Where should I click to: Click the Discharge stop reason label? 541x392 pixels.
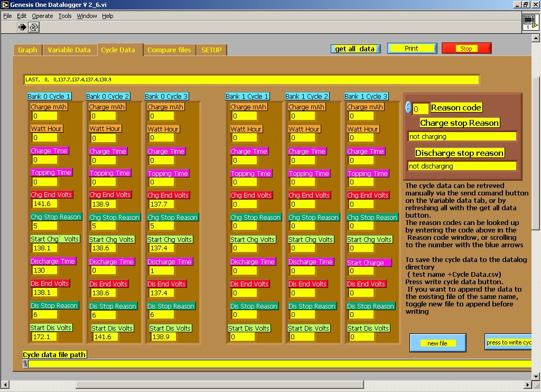[459, 153]
